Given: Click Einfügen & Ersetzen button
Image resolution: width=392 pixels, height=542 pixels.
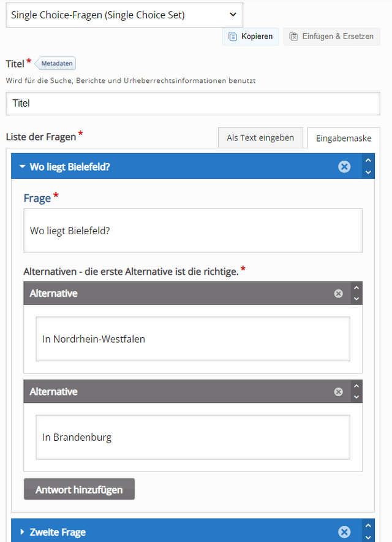Looking at the screenshot, I should coord(331,36).
